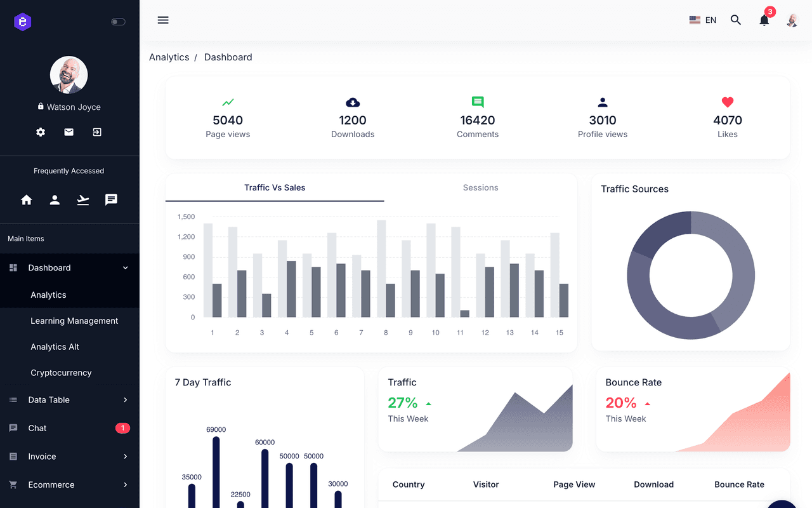
Task: Open the person profile shortcut icon
Action: [55, 200]
